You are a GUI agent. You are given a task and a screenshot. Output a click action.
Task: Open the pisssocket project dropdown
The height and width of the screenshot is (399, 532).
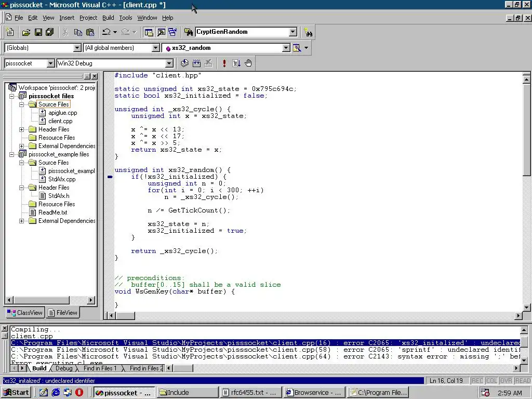[50, 63]
